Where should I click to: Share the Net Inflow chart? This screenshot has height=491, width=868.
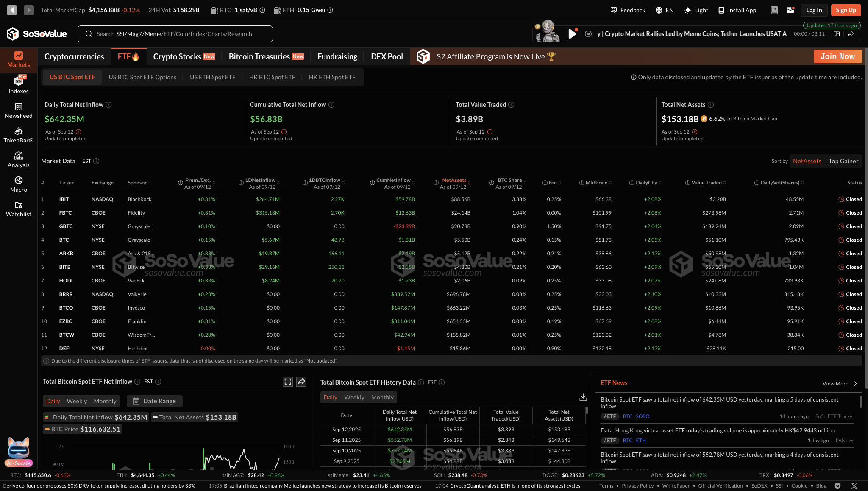pos(301,382)
